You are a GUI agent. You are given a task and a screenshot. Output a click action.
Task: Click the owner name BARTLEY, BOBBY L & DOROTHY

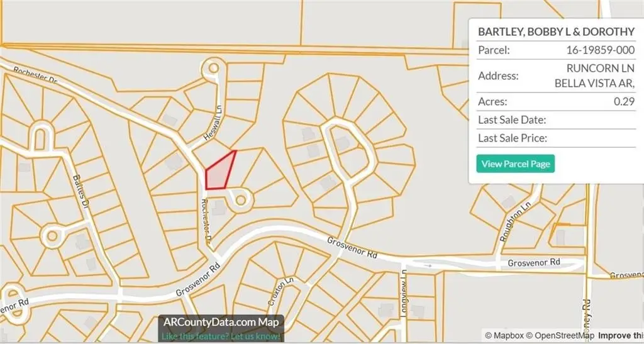pyautogui.click(x=556, y=31)
